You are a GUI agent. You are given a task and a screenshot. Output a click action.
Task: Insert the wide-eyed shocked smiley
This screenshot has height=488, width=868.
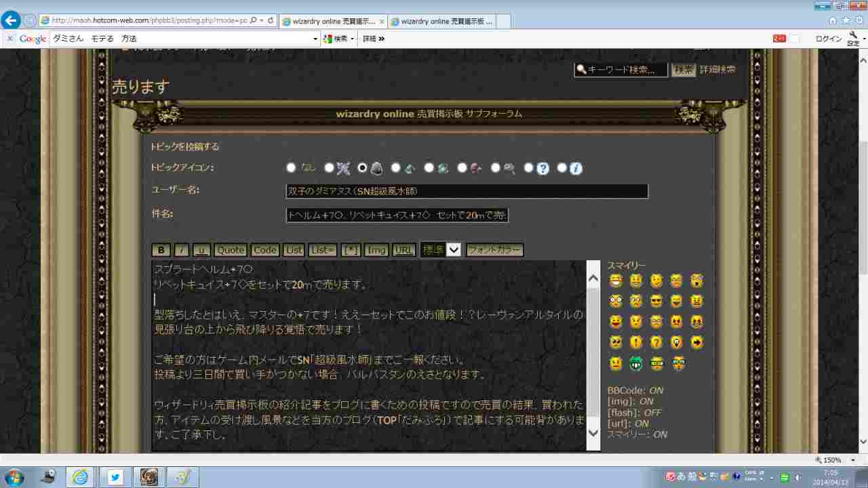(x=616, y=300)
